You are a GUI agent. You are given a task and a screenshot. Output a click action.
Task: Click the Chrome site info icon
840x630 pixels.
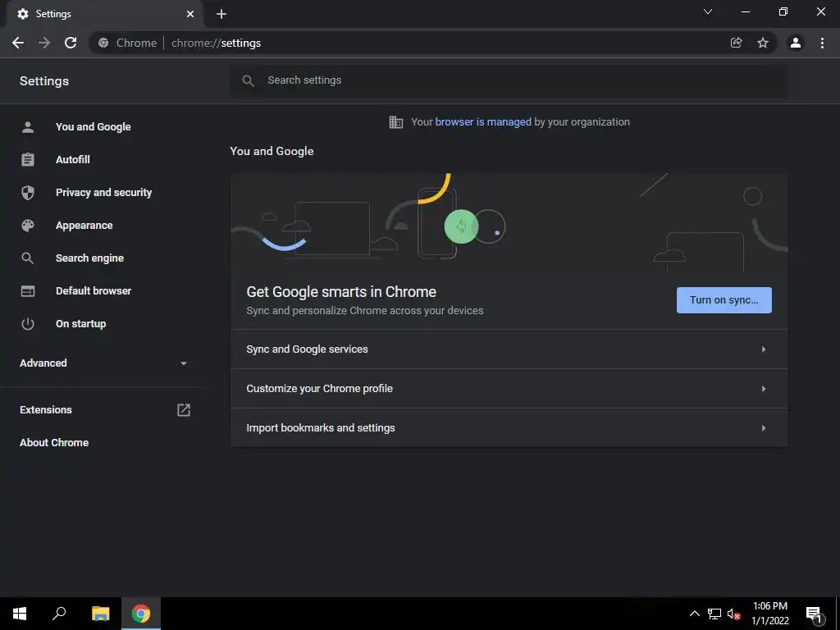coord(103,43)
